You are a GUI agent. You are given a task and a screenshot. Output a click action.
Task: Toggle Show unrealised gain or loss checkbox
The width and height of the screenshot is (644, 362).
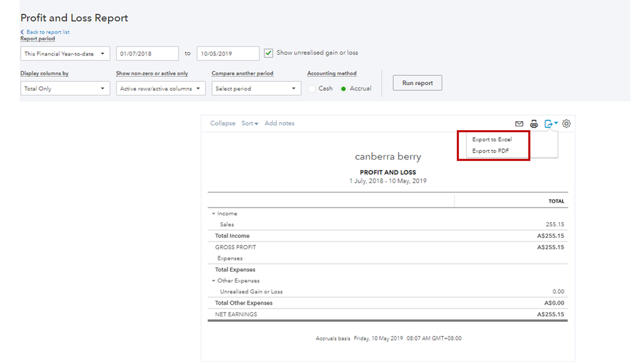(x=268, y=53)
